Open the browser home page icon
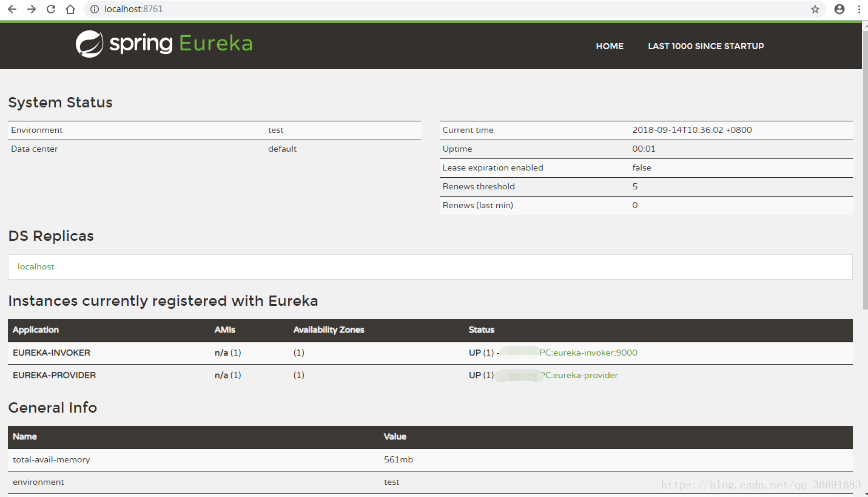 70,9
